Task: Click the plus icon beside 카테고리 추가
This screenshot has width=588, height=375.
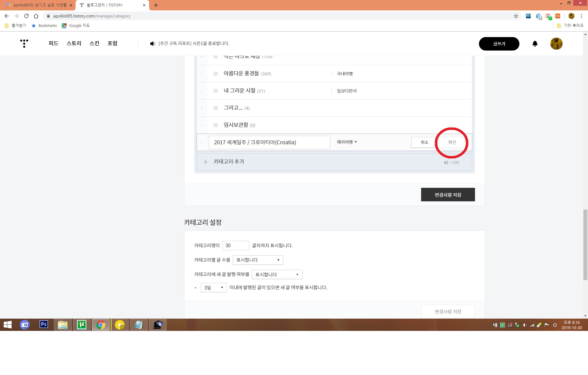Action: 205,162
